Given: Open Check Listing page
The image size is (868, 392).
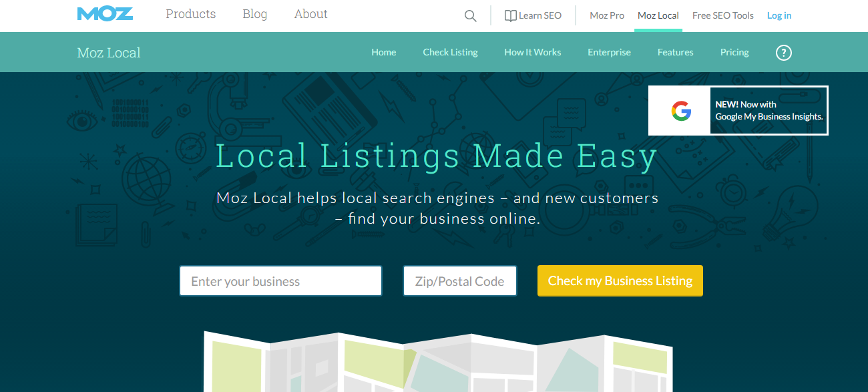Looking at the screenshot, I should click(x=451, y=52).
